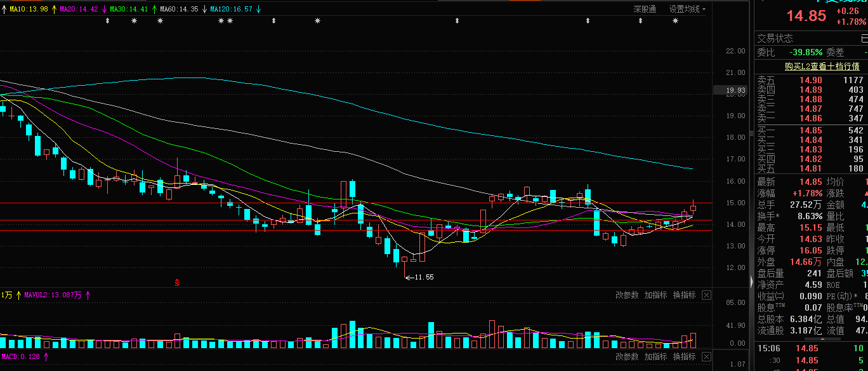This screenshot has width=868, height=371.
Task: Click 换指标 in the volume panel
Action: pos(684,295)
